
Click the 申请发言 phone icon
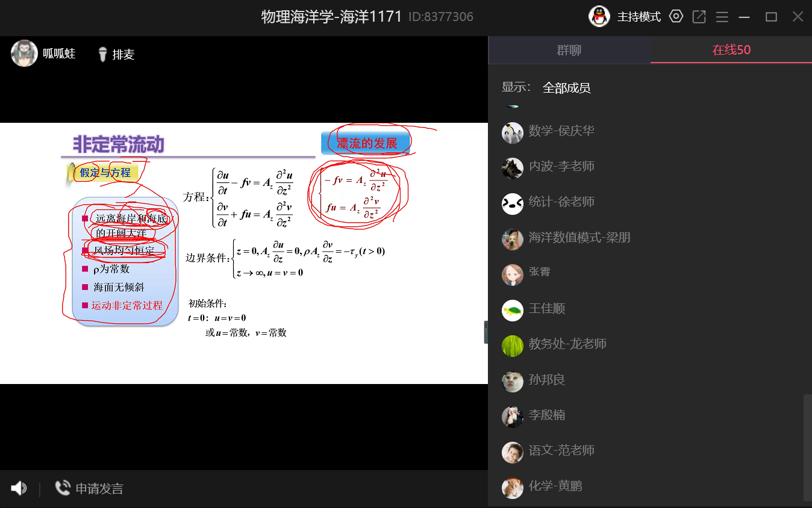click(62, 488)
